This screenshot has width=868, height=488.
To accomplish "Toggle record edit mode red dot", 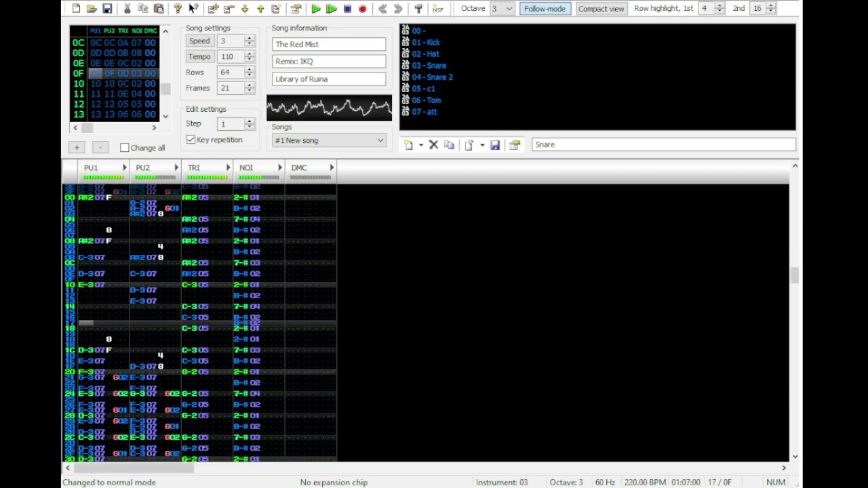I will (363, 9).
